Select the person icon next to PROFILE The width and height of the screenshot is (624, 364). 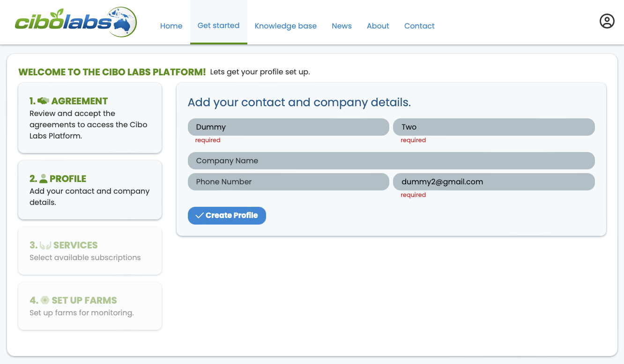pyautogui.click(x=45, y=178)
